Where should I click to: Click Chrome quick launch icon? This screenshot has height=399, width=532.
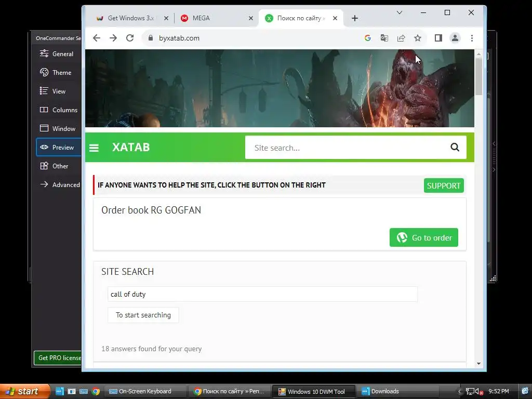[96, 392]
